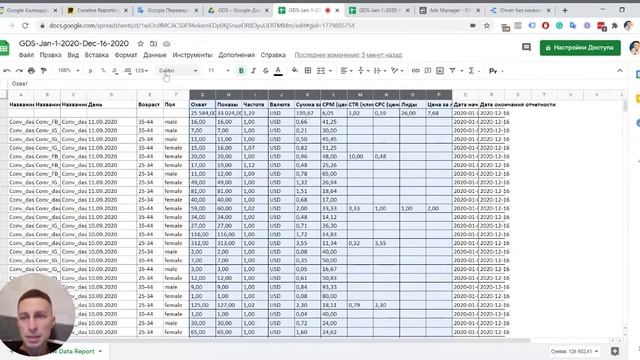
Task: Open the Sheets home logo
Action: coord(4,48)
